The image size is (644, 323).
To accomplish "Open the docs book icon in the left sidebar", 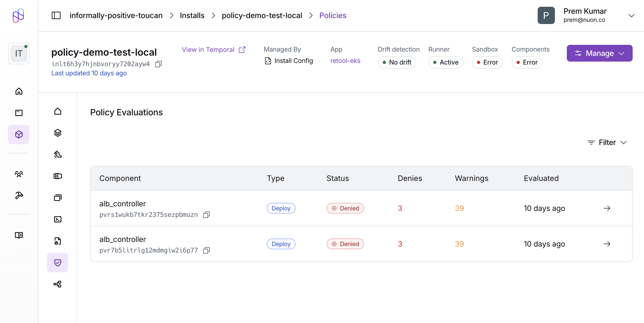I will 19,235.
